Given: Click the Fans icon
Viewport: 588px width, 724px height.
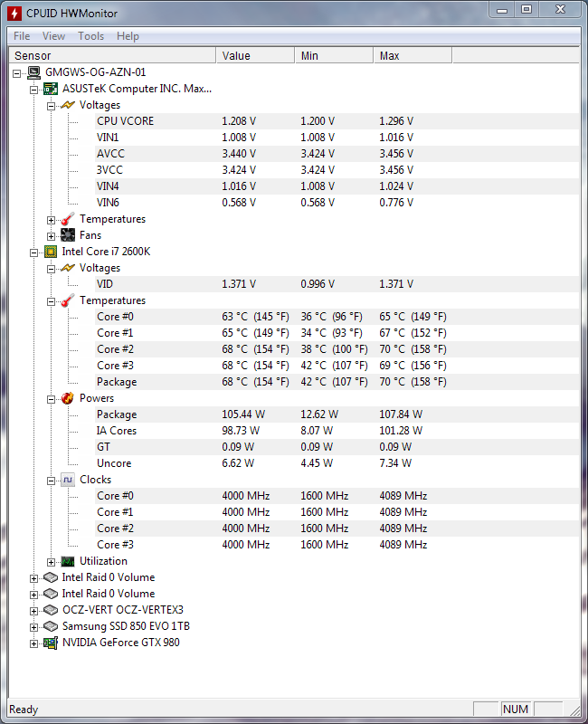Looking at the screenshot, I should [x=68, y=235].
